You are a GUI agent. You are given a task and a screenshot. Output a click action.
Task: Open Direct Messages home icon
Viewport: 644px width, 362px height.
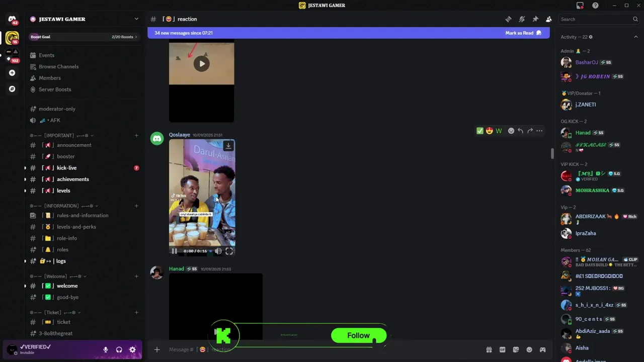tap(12, 20)
